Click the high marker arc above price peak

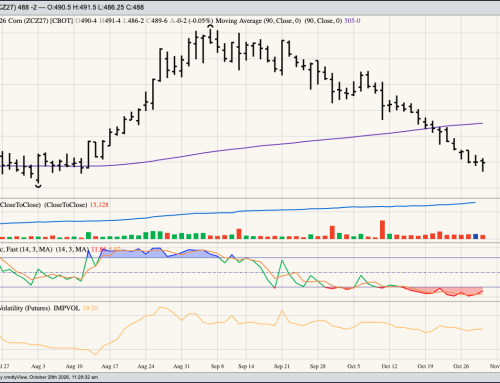pyautogui.click(x=210, y=26)
